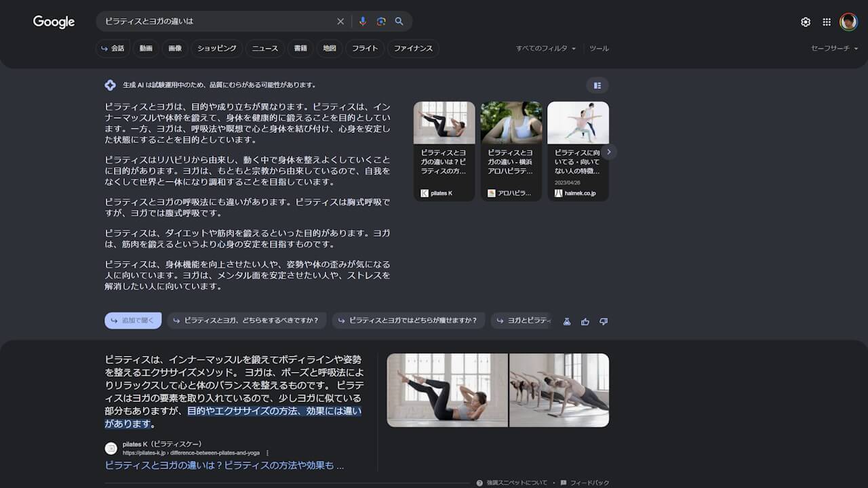Open the すべてのフィルタ dropdown
The image size is (868, 488).
[x=547, y=48]
